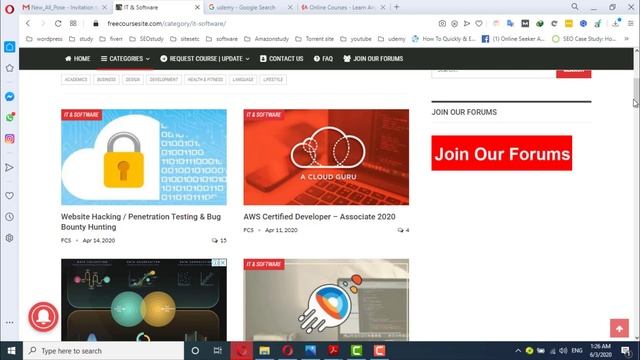Open Torrent site bookmarks folder
This screenshot has width=640, height=360.
coord(315,39)
